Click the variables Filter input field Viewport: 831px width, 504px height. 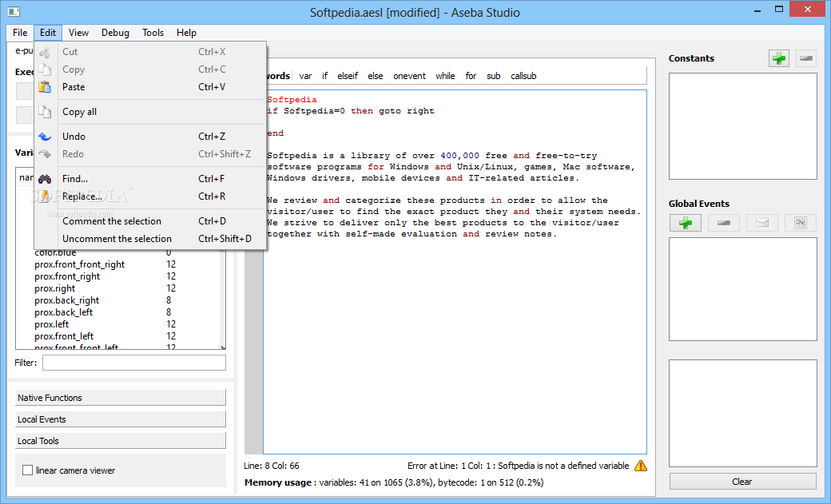(134, 363)
